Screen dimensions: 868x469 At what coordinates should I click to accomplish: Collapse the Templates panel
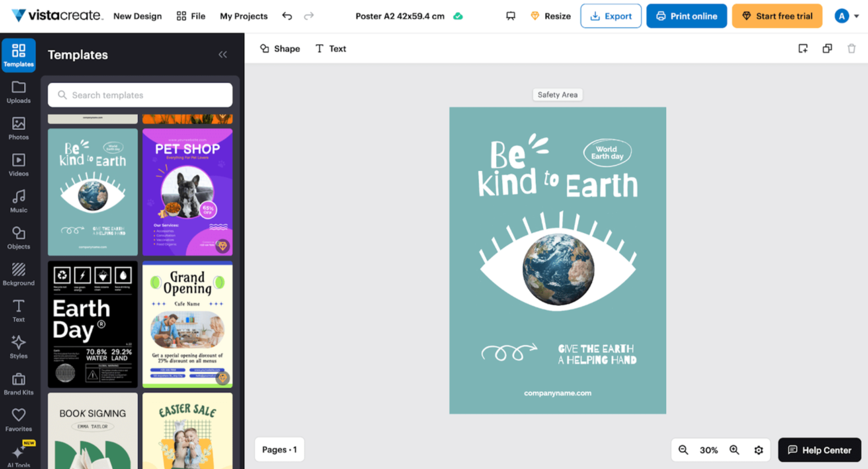(223, 55)
